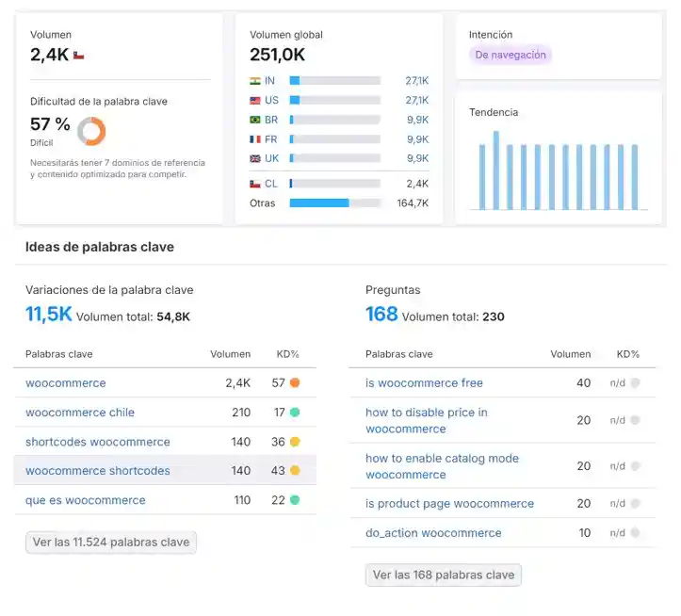Click the Chile flag next to Volumen 2,4K
The height and width of the screenshot is (616, 681).
click(79, 56)
